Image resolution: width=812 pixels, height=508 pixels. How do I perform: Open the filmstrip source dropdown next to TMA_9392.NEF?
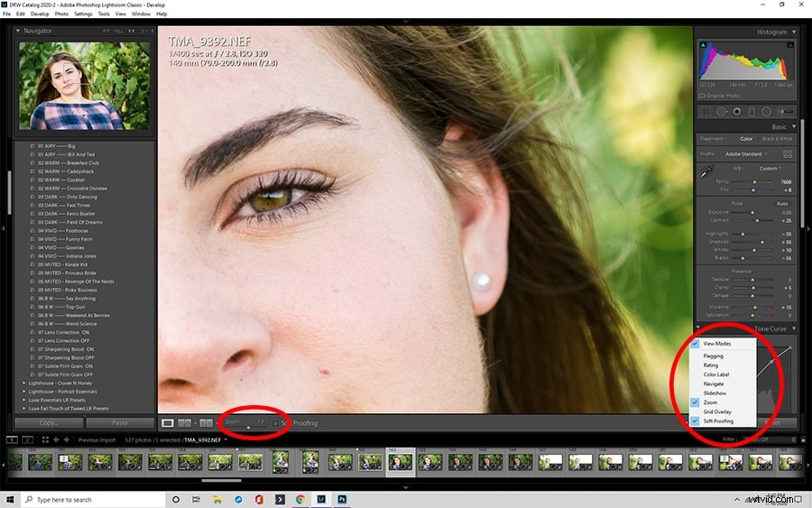pos(226,439)
